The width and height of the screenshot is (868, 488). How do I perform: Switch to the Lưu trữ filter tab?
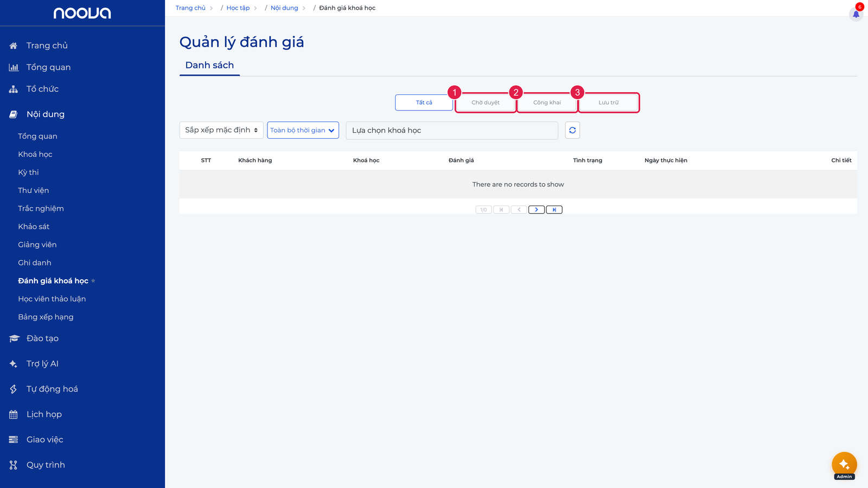(609, 102)
